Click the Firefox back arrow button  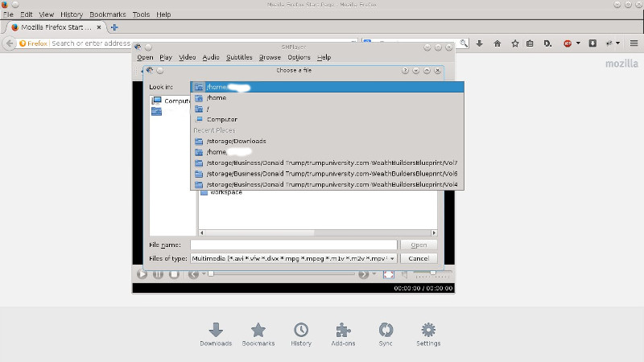click(x=10, y=43)
